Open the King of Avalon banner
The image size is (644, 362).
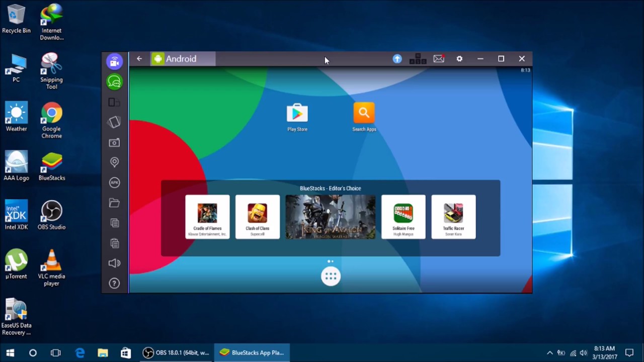tap(330, 217)
